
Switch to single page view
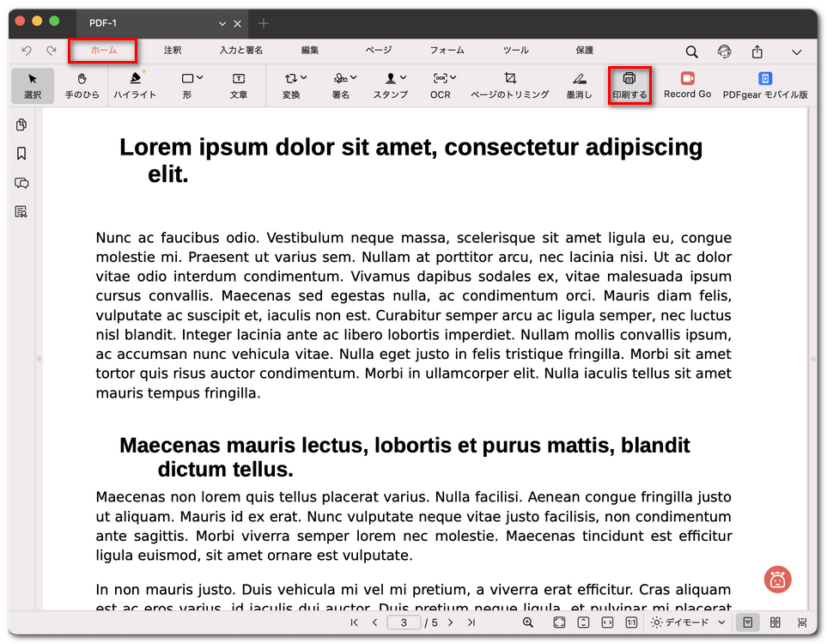point(748,623)
